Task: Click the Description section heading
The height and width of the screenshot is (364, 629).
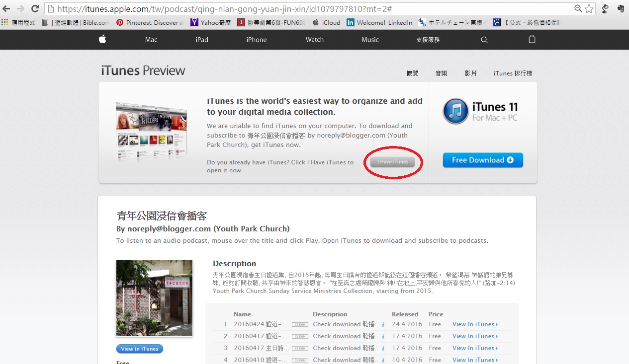Action: pyautogui.click(x=235, y=264)
